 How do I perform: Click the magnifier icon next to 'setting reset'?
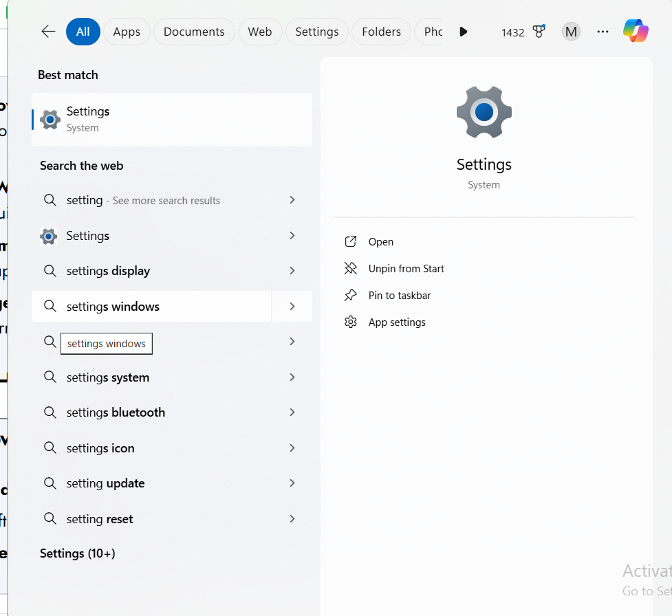pos(50,518)
